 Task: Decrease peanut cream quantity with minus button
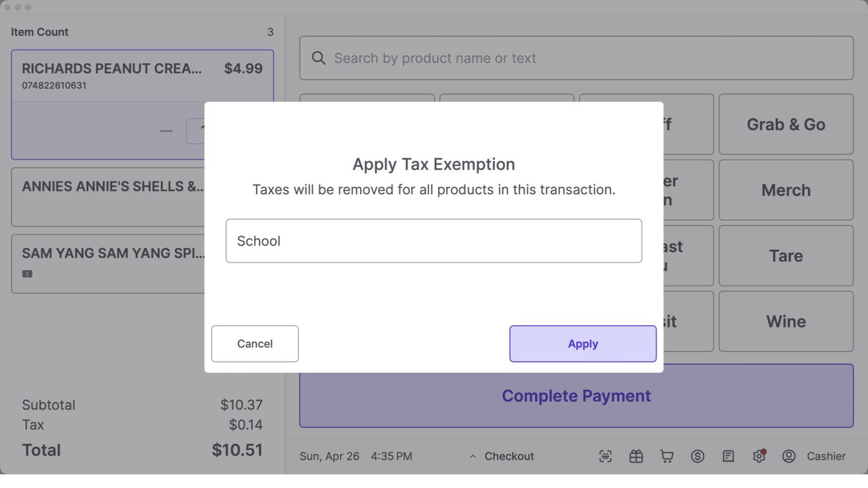166,131
